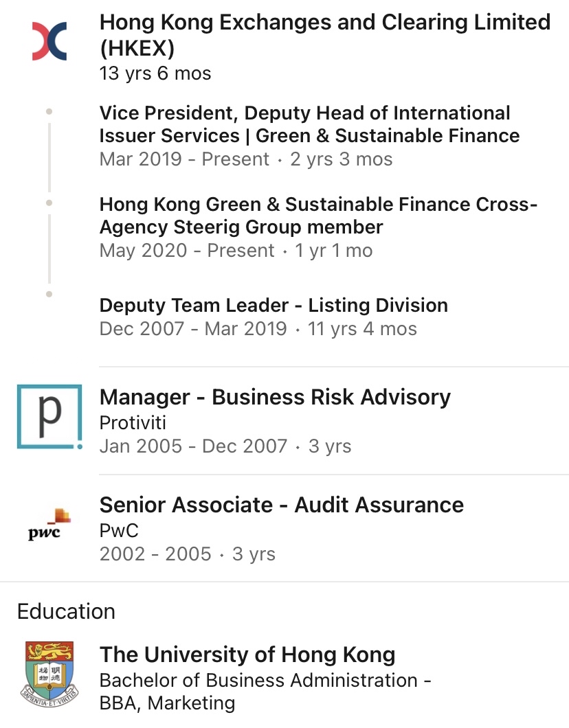Click the Protiviti company name
This screenshot has height=728, width=569.
click(x=133, y=422)
